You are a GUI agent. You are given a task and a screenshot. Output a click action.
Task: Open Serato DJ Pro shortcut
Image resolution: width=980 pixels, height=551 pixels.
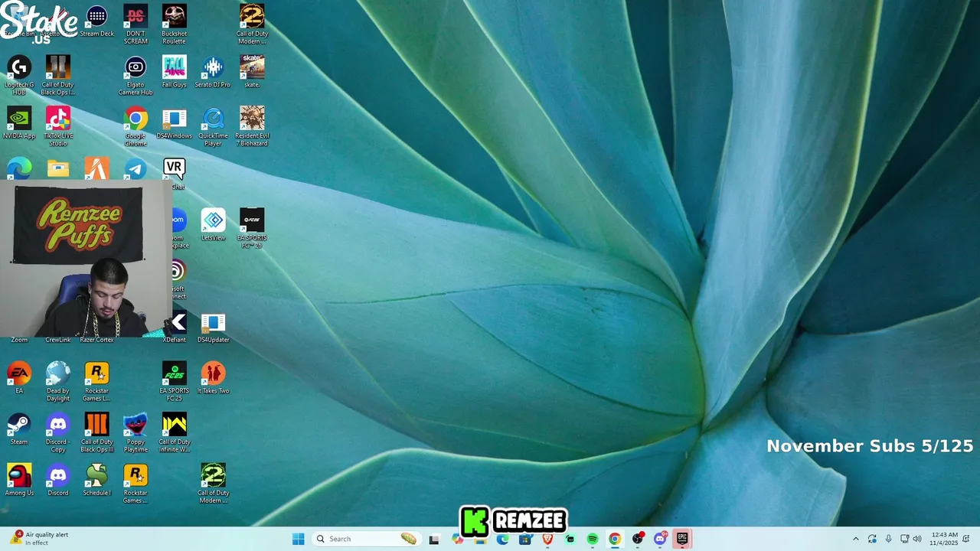tap(213, 72)
